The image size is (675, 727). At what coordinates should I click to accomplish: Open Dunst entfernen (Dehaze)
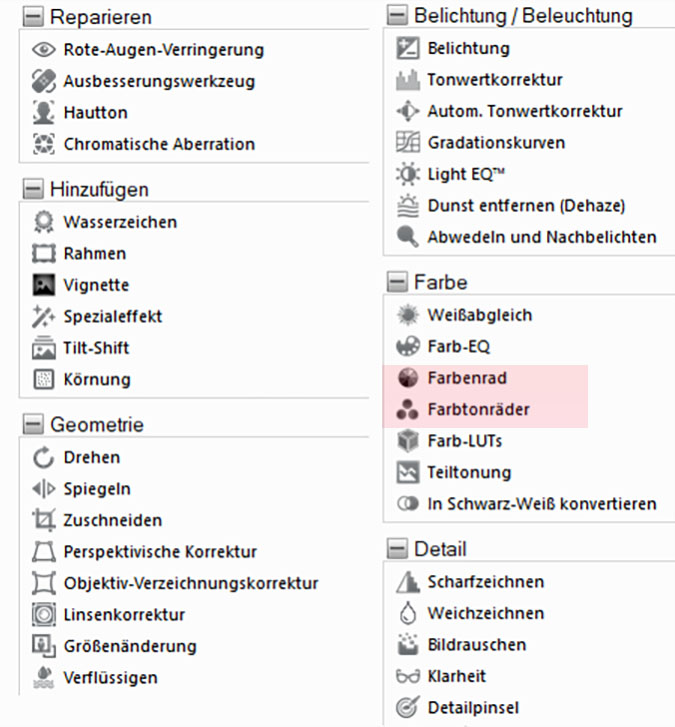point(525,206)
